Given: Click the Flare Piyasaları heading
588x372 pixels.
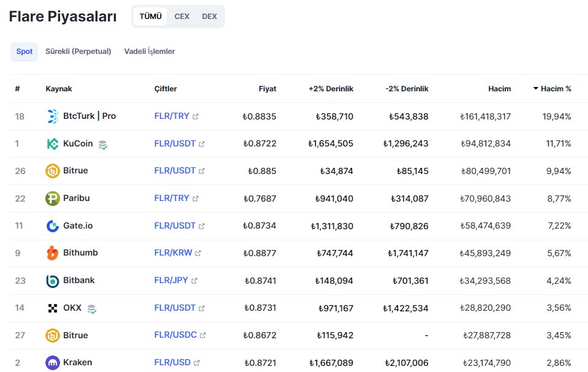Looking at the screenshot, I should [x=63, y=17].
